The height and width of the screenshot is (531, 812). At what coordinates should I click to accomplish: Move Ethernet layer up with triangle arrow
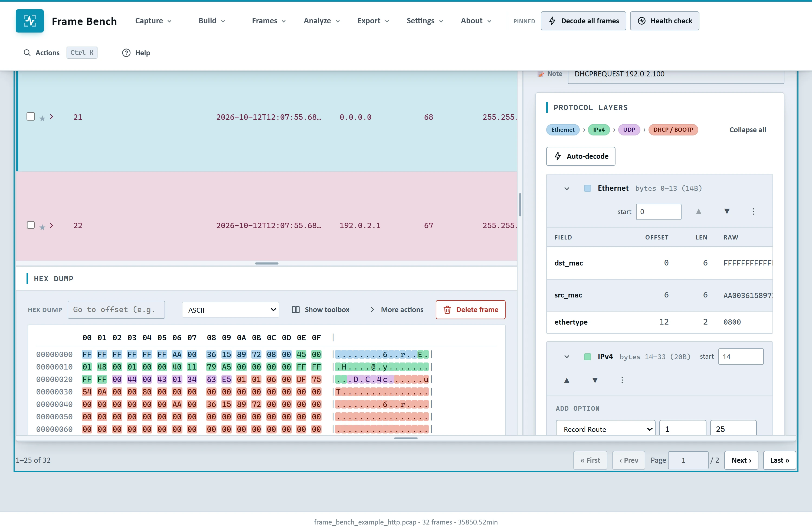tap(698, 211)
